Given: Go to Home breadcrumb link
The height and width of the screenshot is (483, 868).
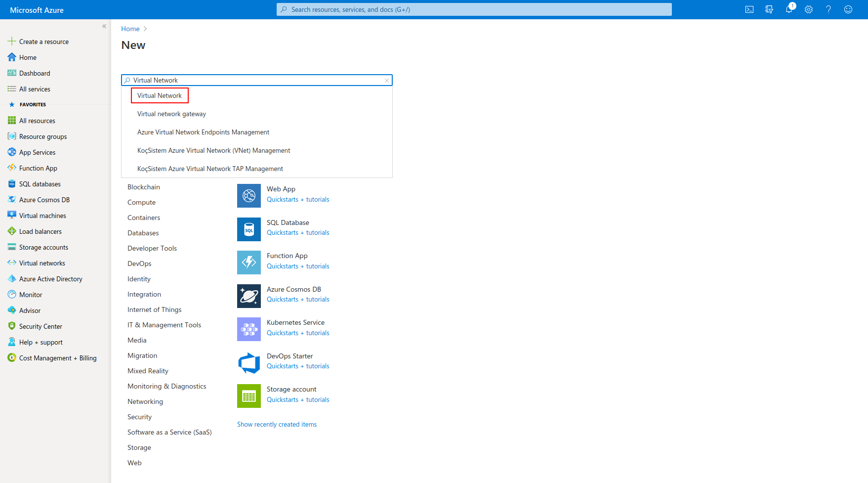Looking at the screenshot, I should tap(130, 29).
